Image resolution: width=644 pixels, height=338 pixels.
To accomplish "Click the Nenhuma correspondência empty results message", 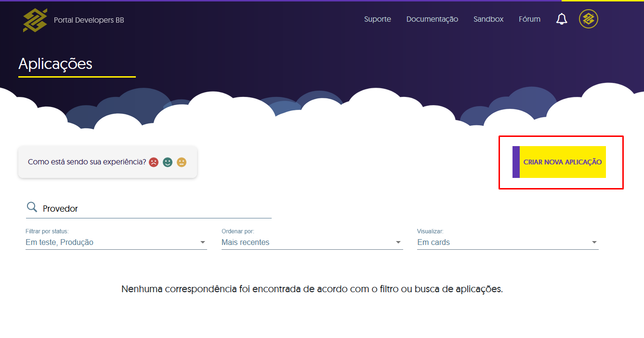I will pos(312,289).
